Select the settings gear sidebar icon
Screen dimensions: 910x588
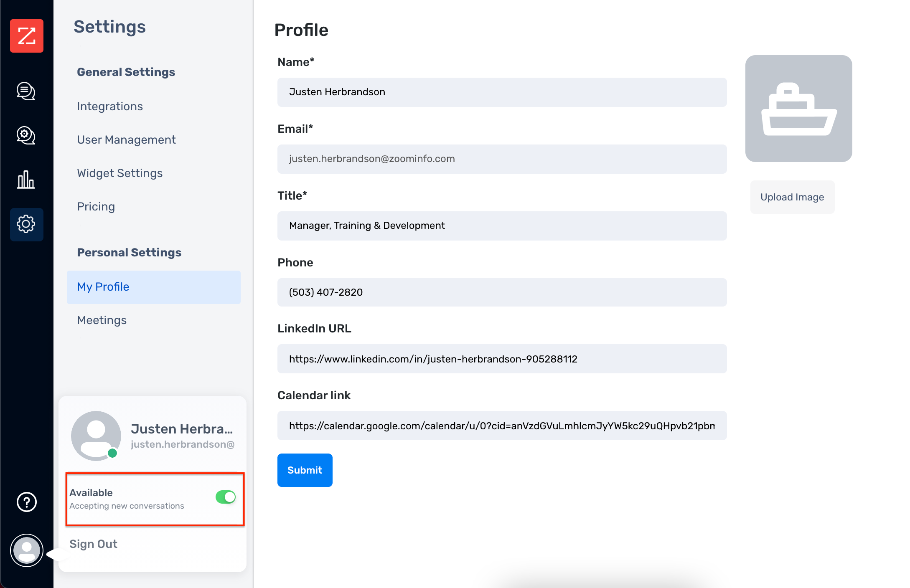click(x=26, y=224)
